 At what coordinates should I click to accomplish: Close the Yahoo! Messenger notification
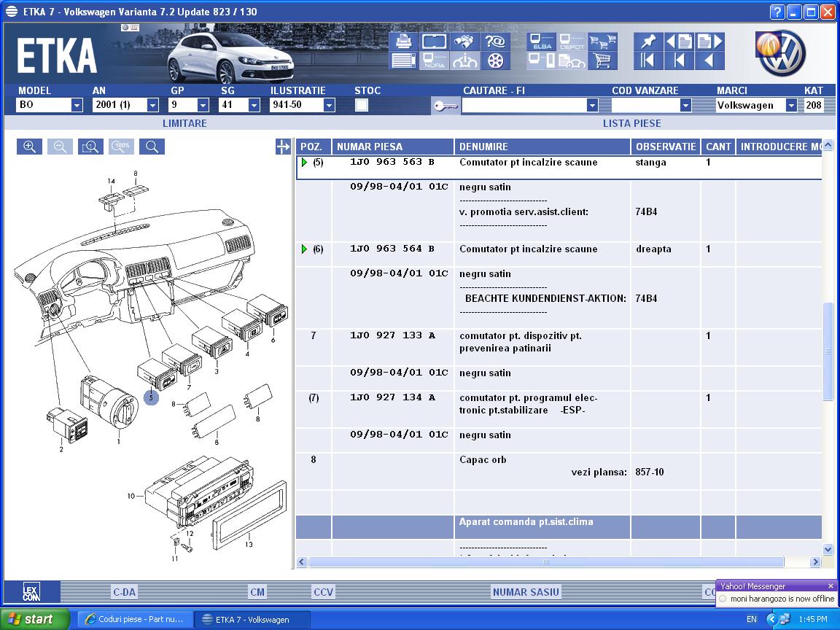point(831,586)
